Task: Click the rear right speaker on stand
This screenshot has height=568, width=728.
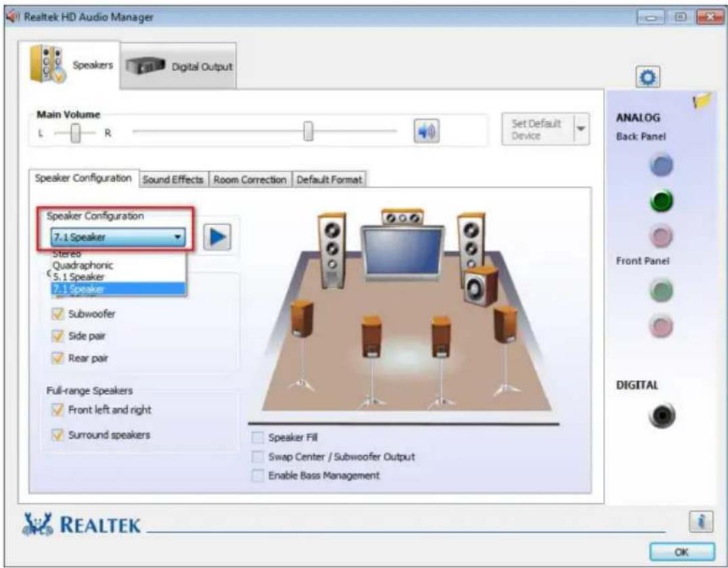Action: click(440, 362)
